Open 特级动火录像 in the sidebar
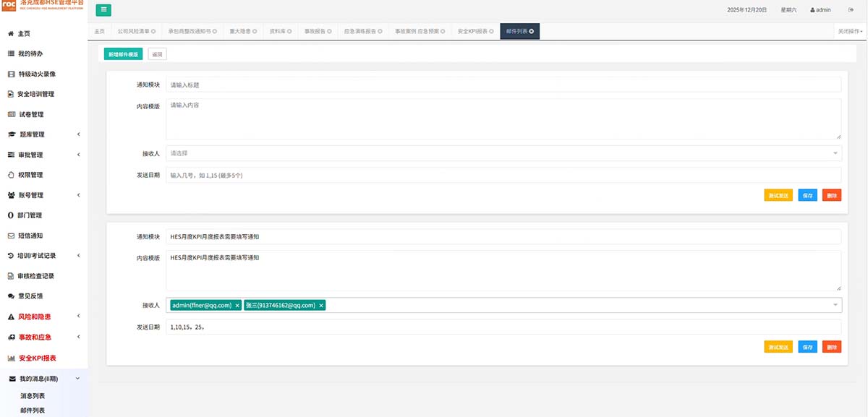This screenshot has width=868, height=417. point(37,74)
